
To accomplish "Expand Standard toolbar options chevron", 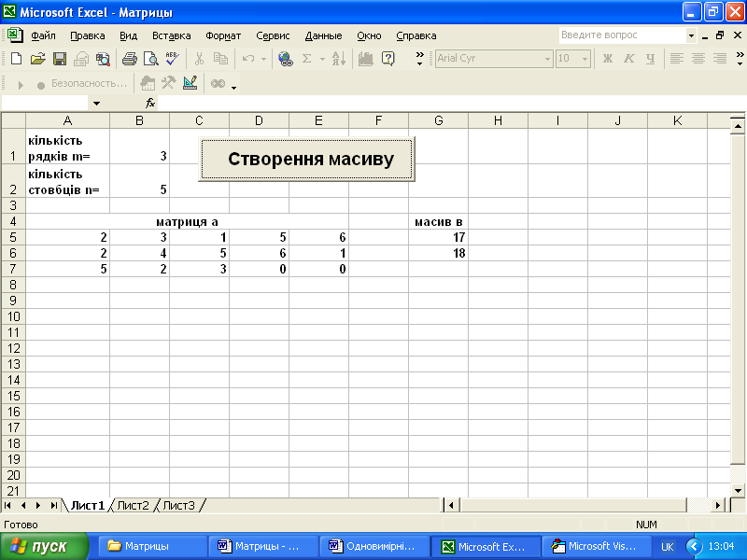I will [x=419, y=59].
